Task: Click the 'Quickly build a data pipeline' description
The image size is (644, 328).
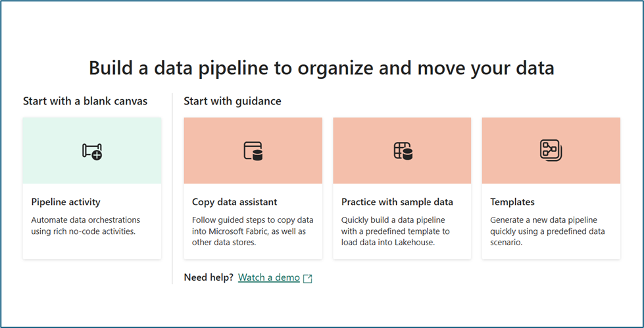Action: tap(395, 231)
